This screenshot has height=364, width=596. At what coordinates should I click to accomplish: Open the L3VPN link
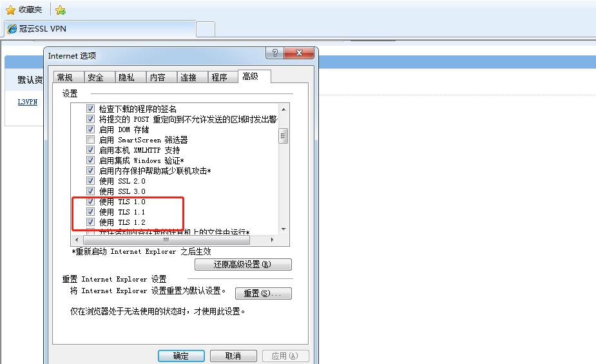(27, 102)
